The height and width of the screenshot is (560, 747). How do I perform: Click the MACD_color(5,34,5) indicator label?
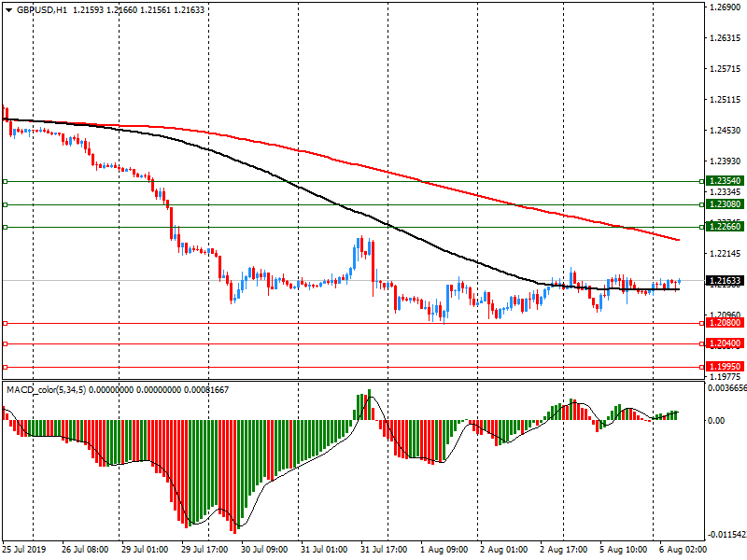coord(46,390)
